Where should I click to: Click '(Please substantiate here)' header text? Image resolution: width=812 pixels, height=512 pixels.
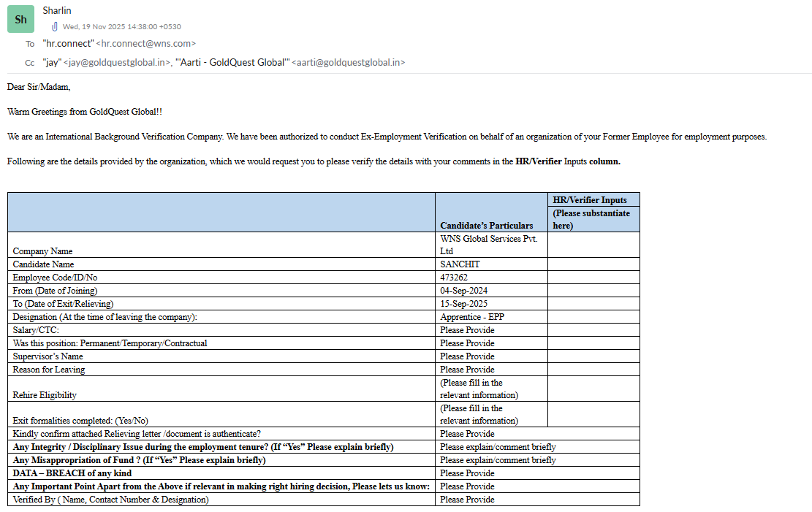591,219
